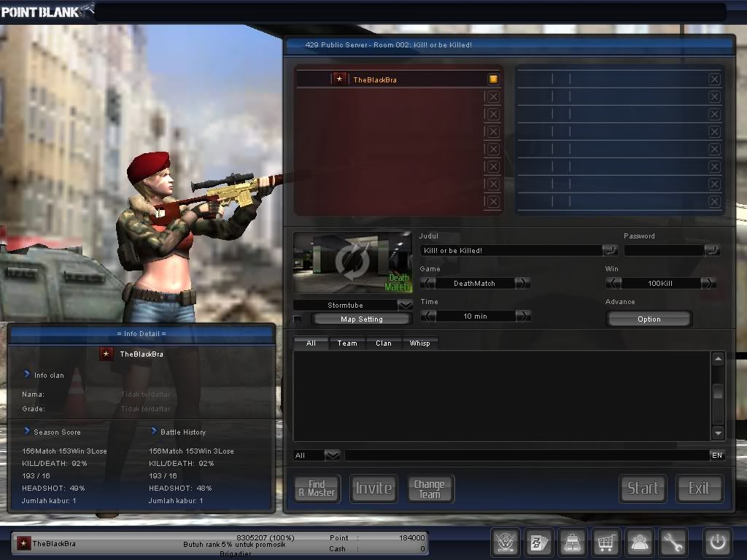The width and height of the screenshot is (747, 560).
Task: Click the experience text 8305207 (100%)
Action: point(266,537)
